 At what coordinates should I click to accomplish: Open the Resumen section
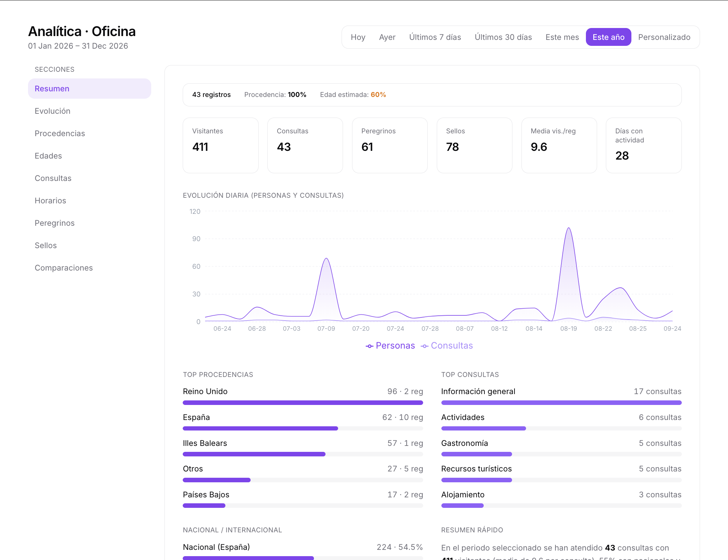pyautogui.click(x=90, y=89)
